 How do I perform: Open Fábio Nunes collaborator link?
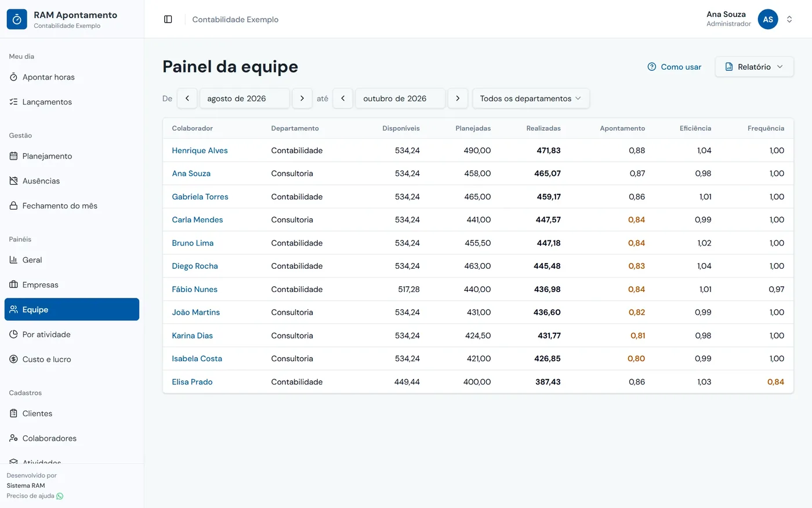point(194,289)
